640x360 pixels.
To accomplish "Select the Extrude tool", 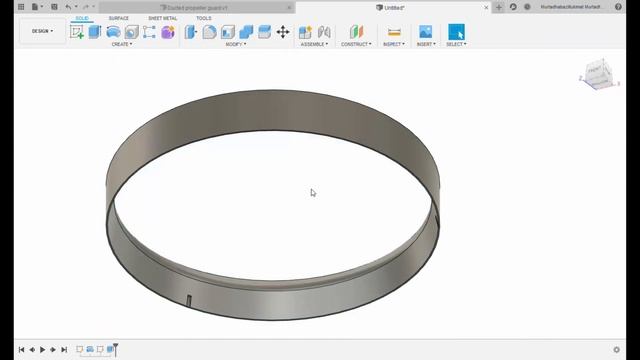I will tap(95, 32).
